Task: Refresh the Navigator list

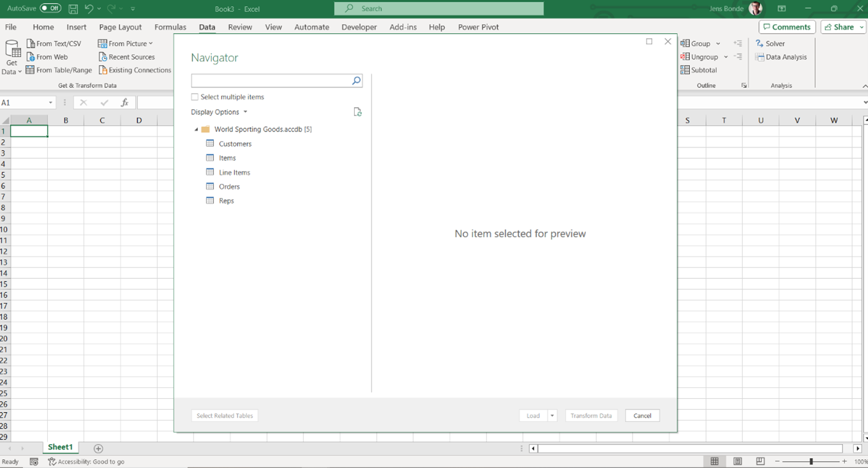Action: [x=357, y=112]
